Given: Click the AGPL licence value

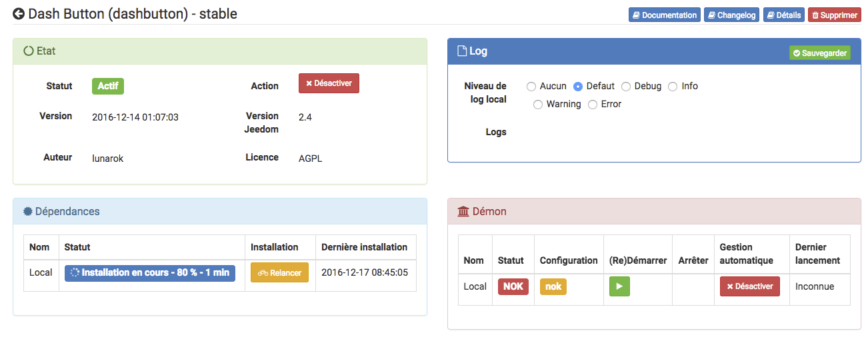Looking at the screenshot, I should pyautogui.click(x=310, y=159).
